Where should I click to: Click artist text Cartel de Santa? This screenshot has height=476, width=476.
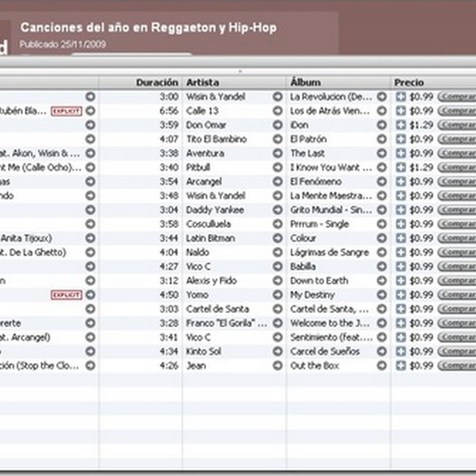(218, 309)
